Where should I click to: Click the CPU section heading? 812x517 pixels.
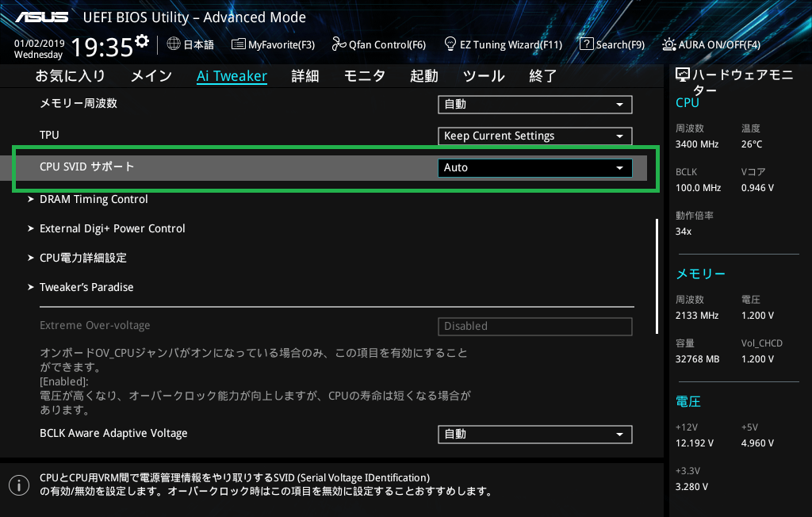(x=688, y=102)
